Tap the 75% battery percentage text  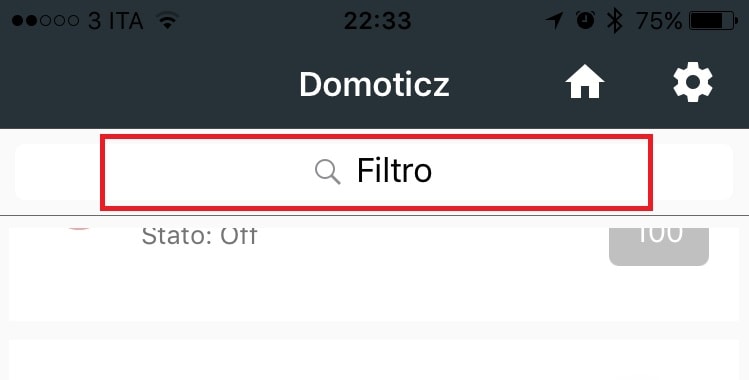click(659, 21)
